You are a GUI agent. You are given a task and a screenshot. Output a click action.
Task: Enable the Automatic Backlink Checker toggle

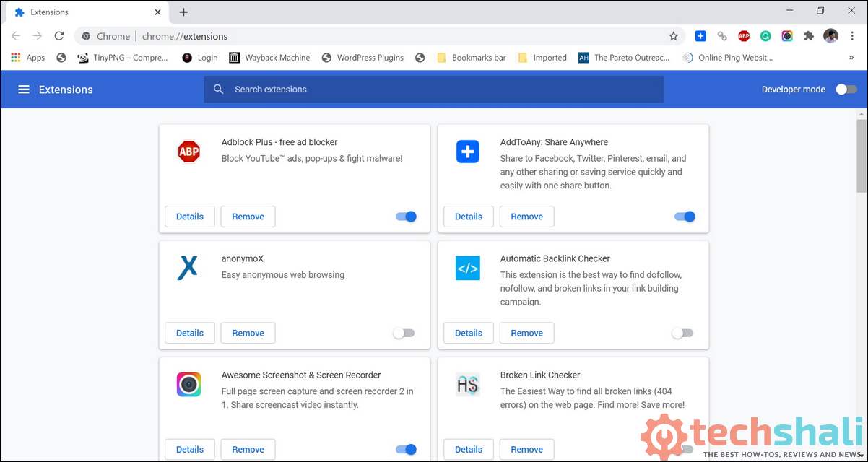(682, 333)
